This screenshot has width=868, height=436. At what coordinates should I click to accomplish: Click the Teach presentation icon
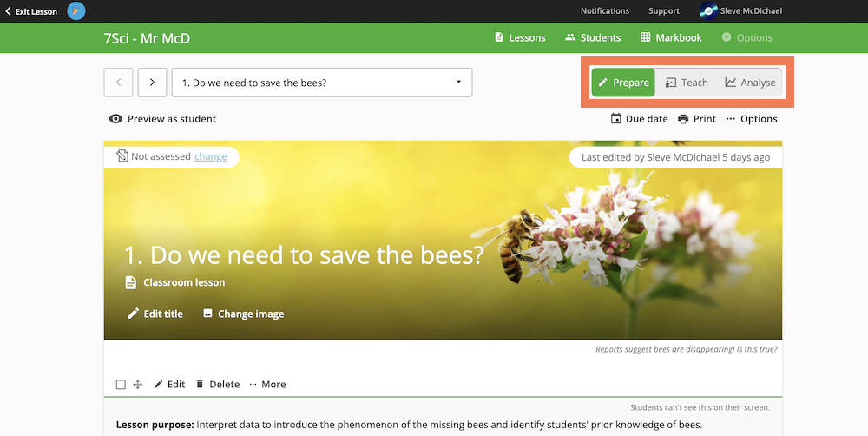click(x=671, y=83)
